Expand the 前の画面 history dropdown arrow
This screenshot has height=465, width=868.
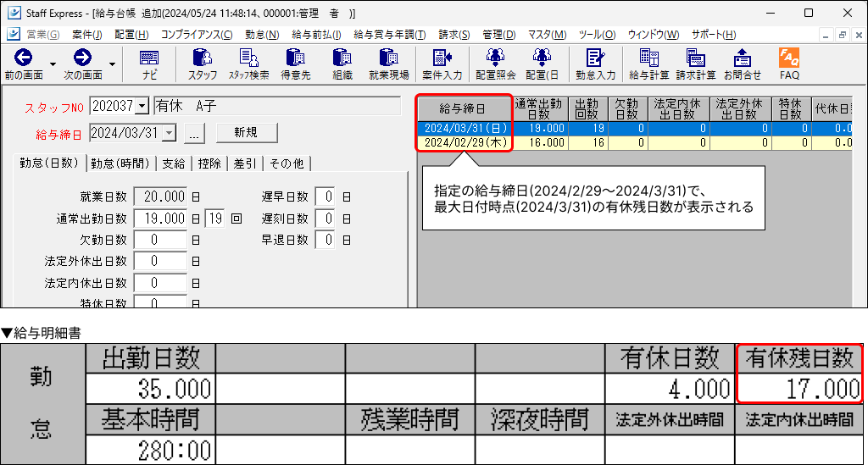pyautogui.click(x=53, y=64)
